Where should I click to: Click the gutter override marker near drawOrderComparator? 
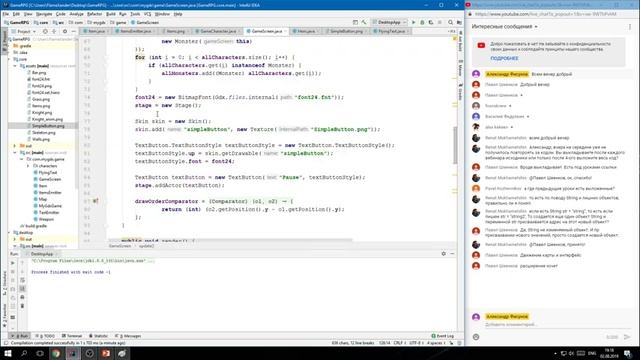tap(95, 201)
